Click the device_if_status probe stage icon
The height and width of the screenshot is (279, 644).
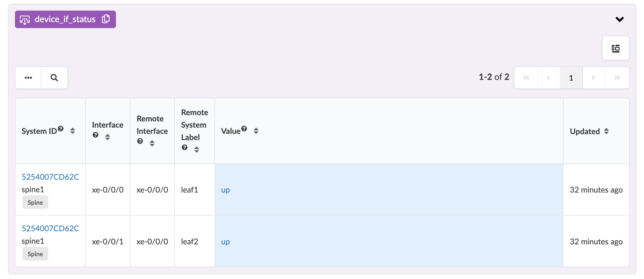coord(25,20)
